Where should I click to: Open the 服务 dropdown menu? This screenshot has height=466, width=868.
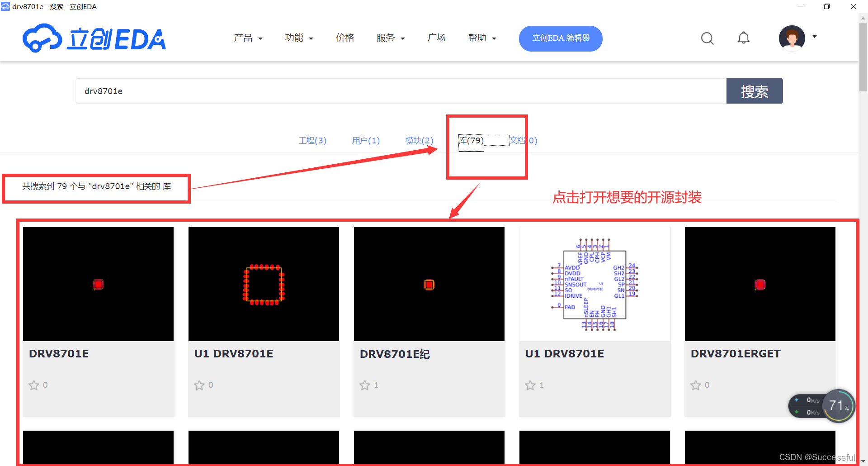coord(391,38)
